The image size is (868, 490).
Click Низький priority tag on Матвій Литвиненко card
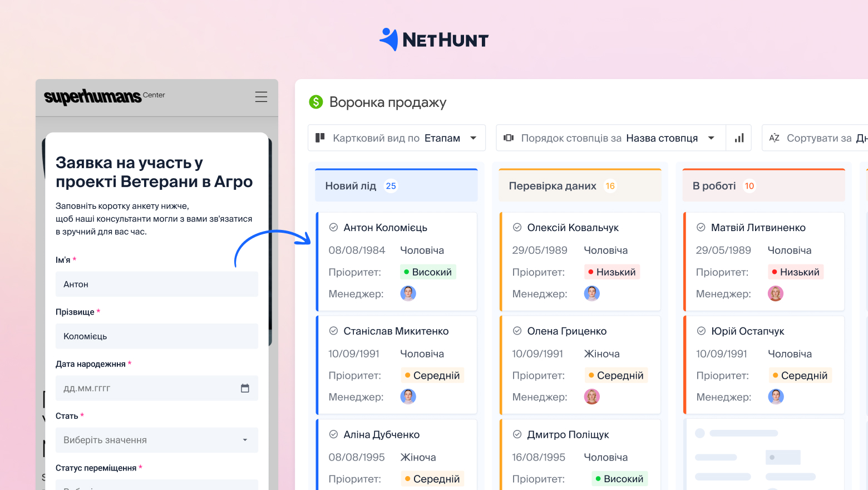pos(796,272)
